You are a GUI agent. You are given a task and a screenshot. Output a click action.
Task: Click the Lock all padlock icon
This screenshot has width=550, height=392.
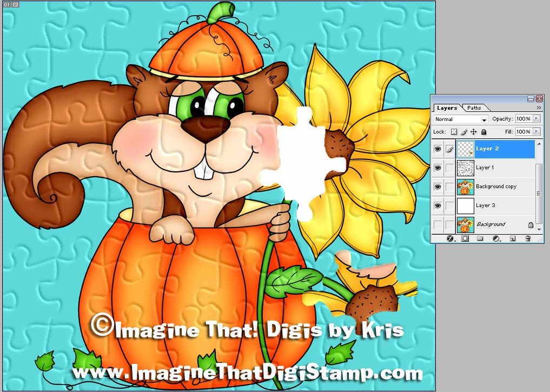click(483, 132)
